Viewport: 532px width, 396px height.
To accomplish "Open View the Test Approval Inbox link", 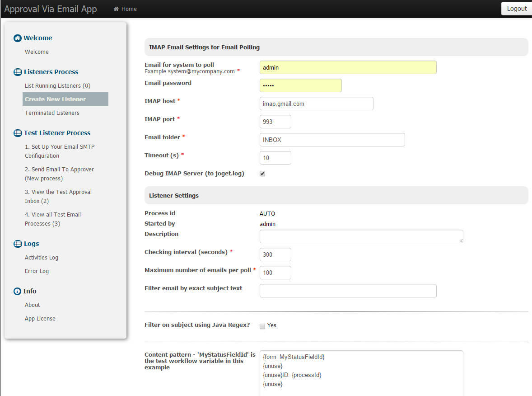I will click(x=58, y=196).
